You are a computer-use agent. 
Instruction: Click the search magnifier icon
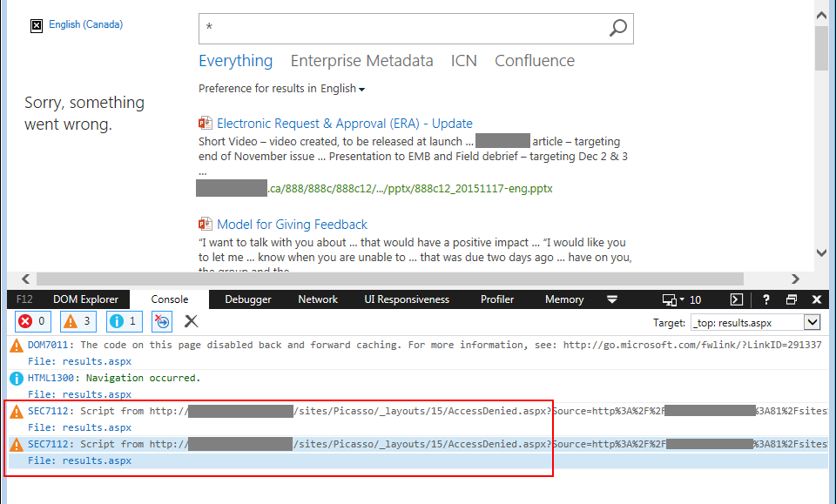[x=617, y=28]
